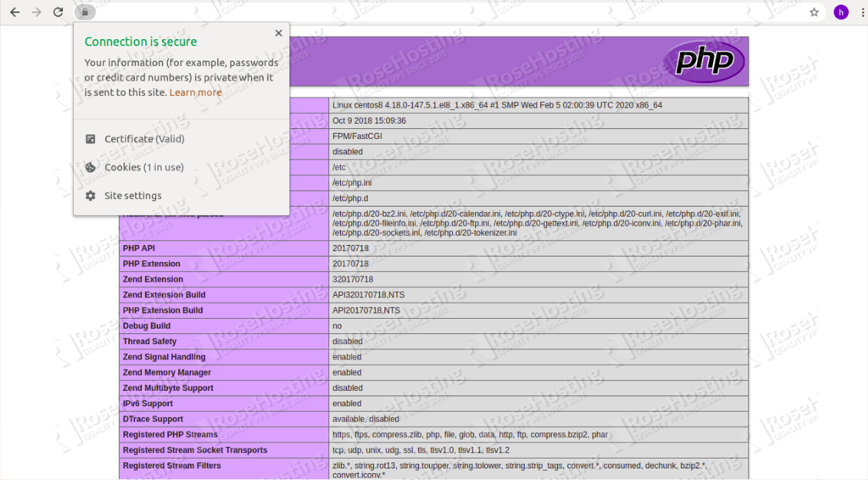Click the 'Connection is secure' heading
The width and height of the screenshot is (868, 480).
pyautogui.click(x=140, y=41)
